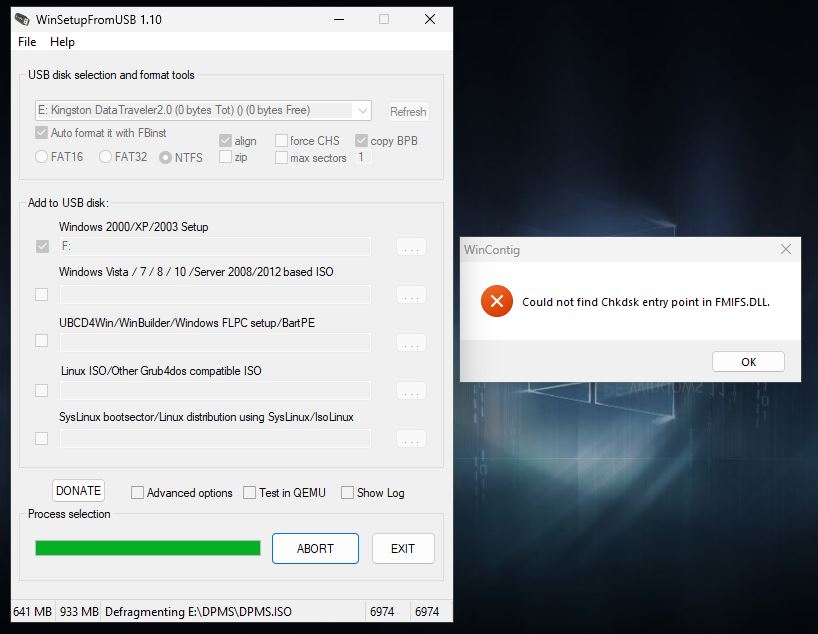Click the EXIT button
The height and width of the screenshot is (634, 818).
coord(403,548)
